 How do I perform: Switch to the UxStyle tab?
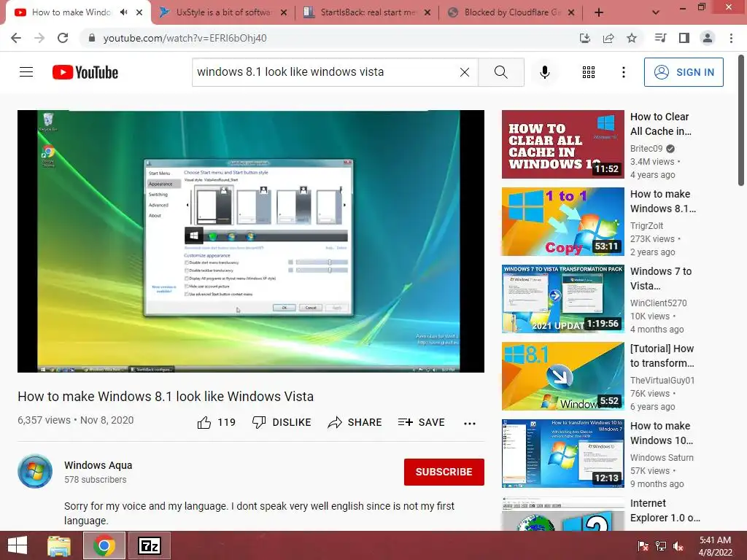224,12
